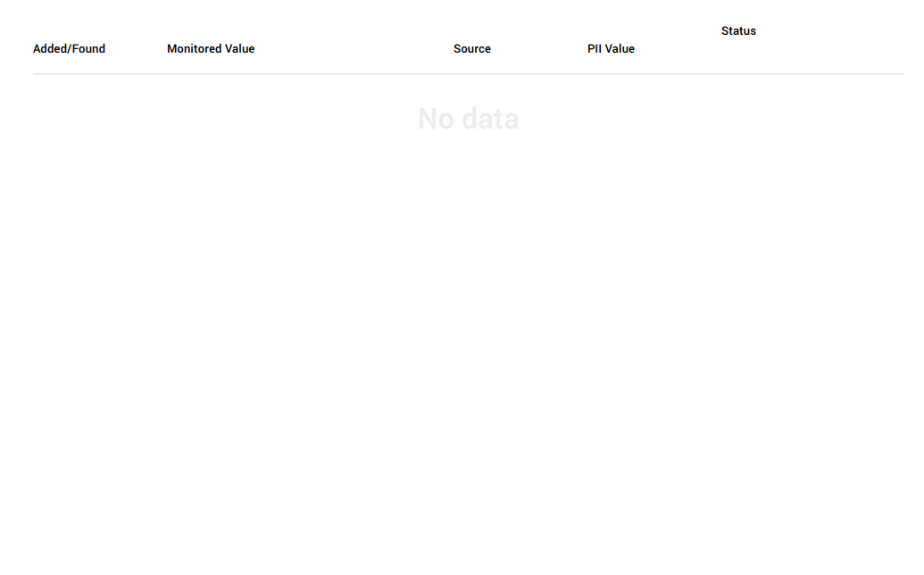Tap the Added/Found header text

pyautogui.click(x=69, y=49)
